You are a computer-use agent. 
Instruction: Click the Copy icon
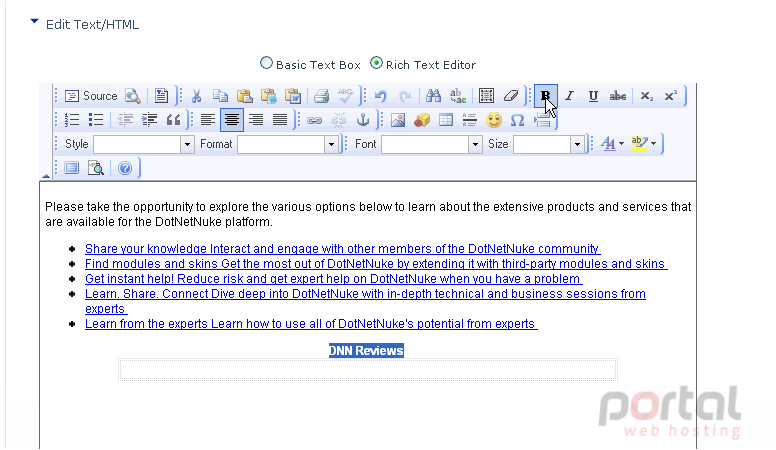tap(220, 96)
